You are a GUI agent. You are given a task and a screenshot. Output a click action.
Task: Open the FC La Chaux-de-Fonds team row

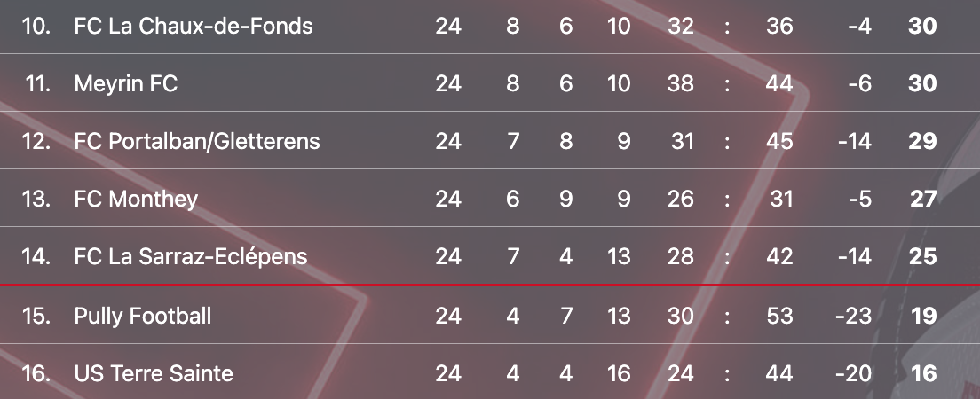point(490,27)
